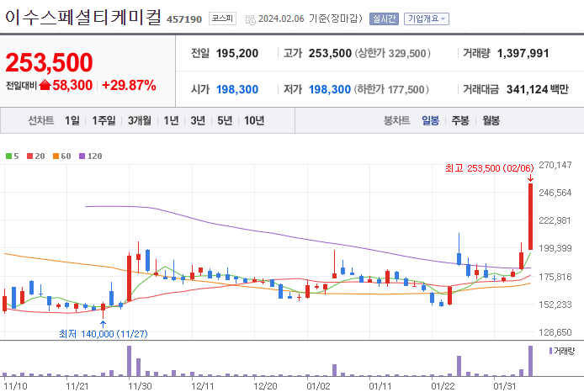Click the calendar clock icon before the date
Screen dimensions: 584x392
click(250, 19)
